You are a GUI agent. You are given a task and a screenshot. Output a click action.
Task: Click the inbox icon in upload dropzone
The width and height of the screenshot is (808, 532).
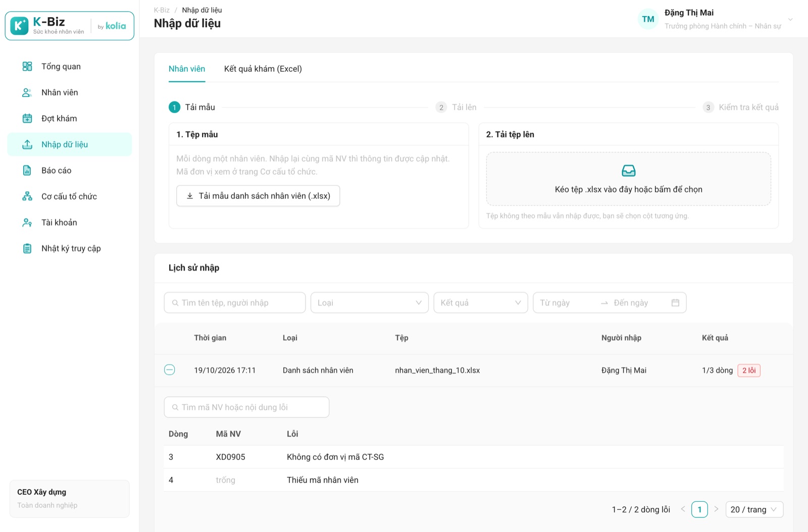coord(629,171)
